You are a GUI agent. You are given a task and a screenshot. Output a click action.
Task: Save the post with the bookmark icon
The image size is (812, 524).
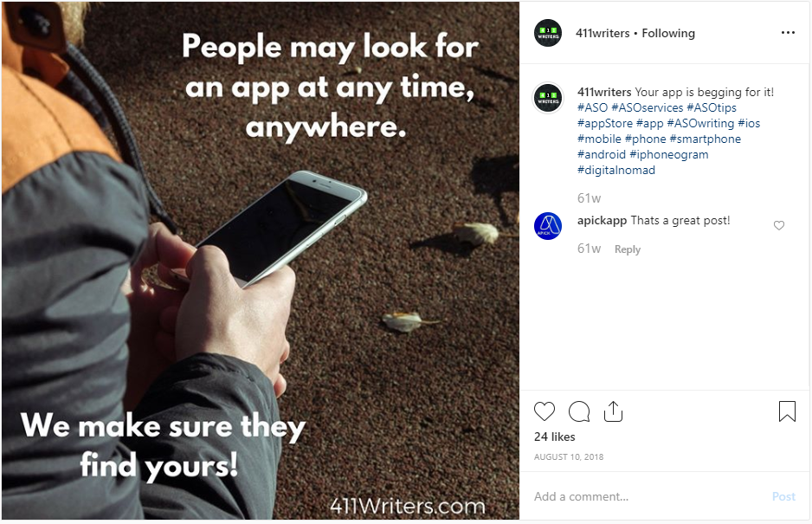(787, 411)
